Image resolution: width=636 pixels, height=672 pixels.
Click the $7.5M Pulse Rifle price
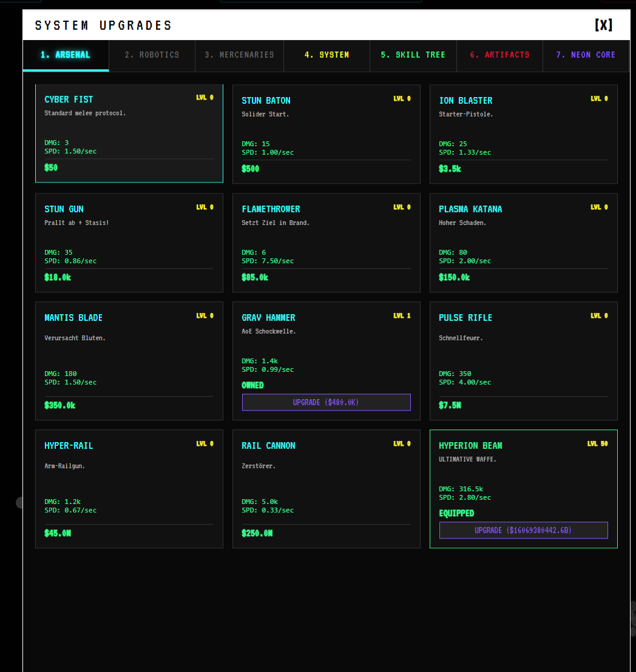point(450,405)
